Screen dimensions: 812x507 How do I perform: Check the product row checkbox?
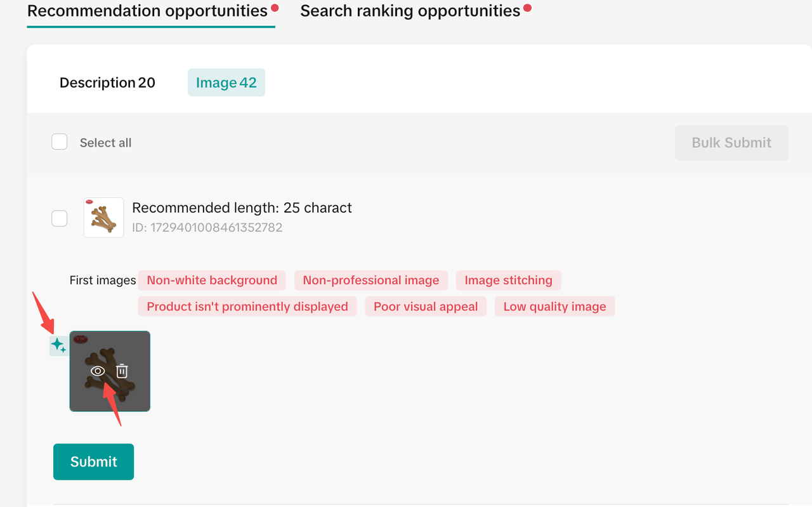(60, 218)
